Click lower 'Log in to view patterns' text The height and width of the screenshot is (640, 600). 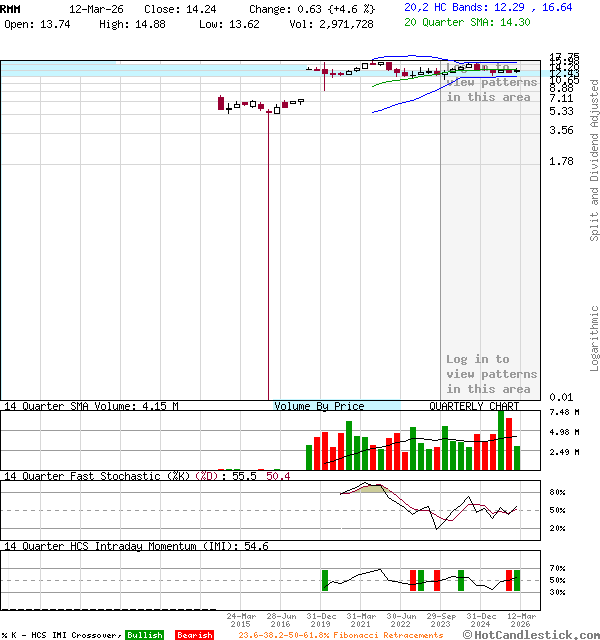[x=491, y=374]
